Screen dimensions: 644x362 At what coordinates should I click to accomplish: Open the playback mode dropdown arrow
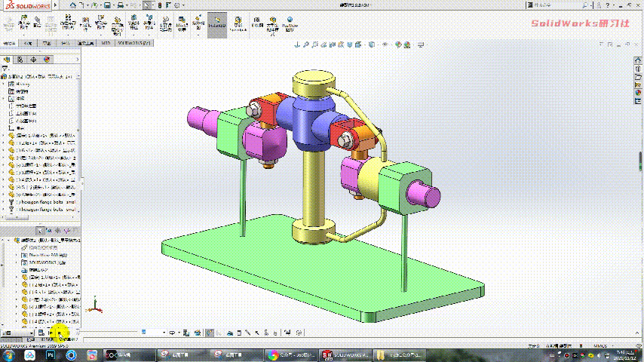pyautogui.click(x=179, y=333)
